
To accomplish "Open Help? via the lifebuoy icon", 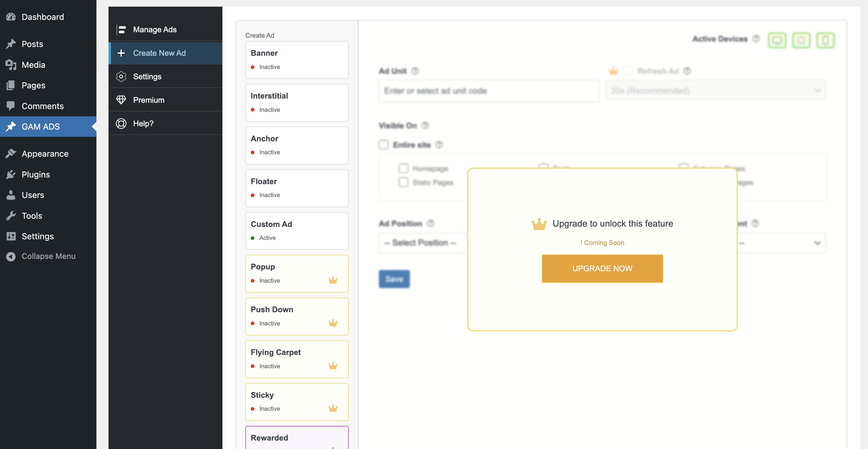I will tap(121, 123).
